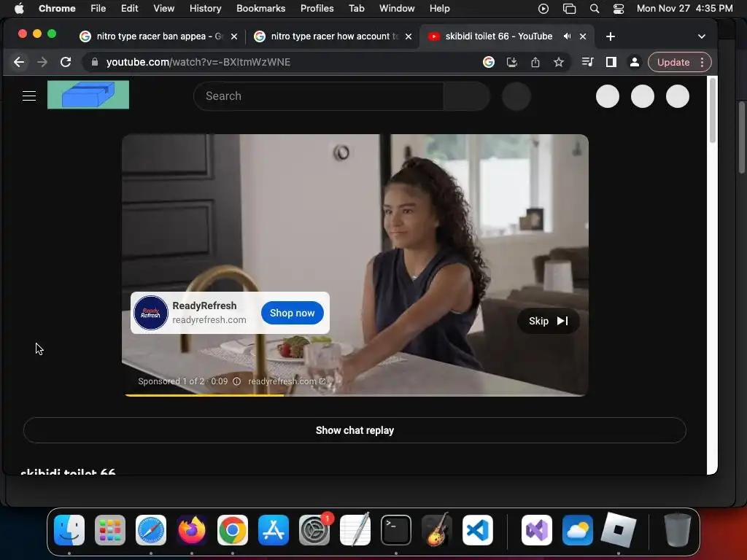The image size is (747, 560).
Task: Open Spotlight search in menu bar
Action: click(x=594, y=9)
